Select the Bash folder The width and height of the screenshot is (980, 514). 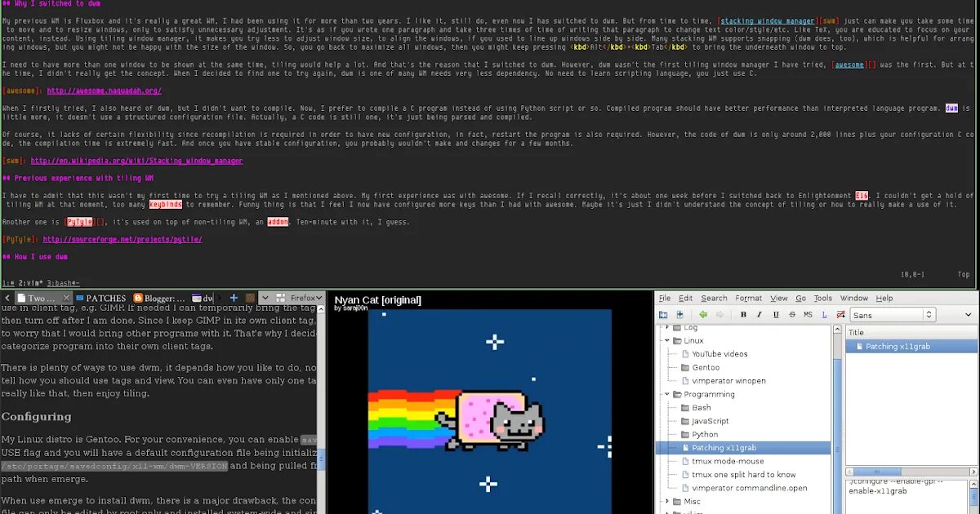[x=702, y=408]
